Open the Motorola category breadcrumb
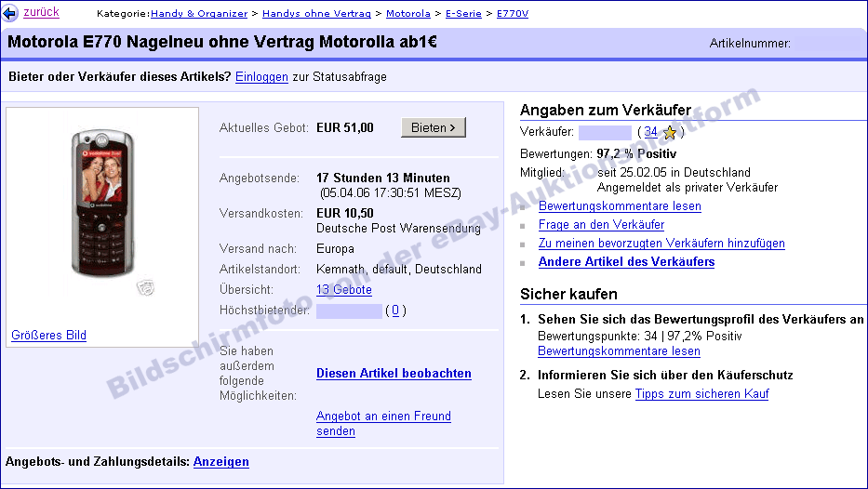 [x=408, y=13]
